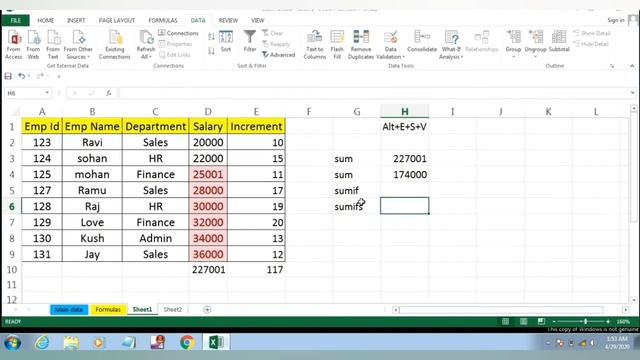Switch to Normal view
640x360 pixels.
[505, 322]
